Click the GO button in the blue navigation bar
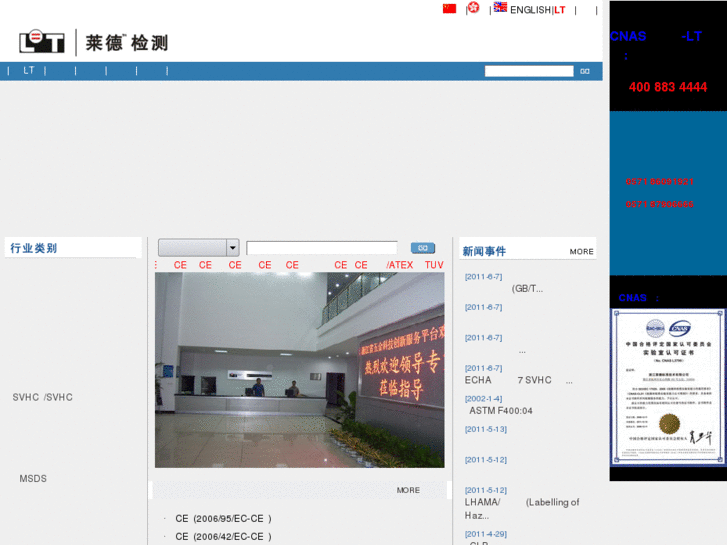This screenshot has height=545, width=727. coord(585,71)
